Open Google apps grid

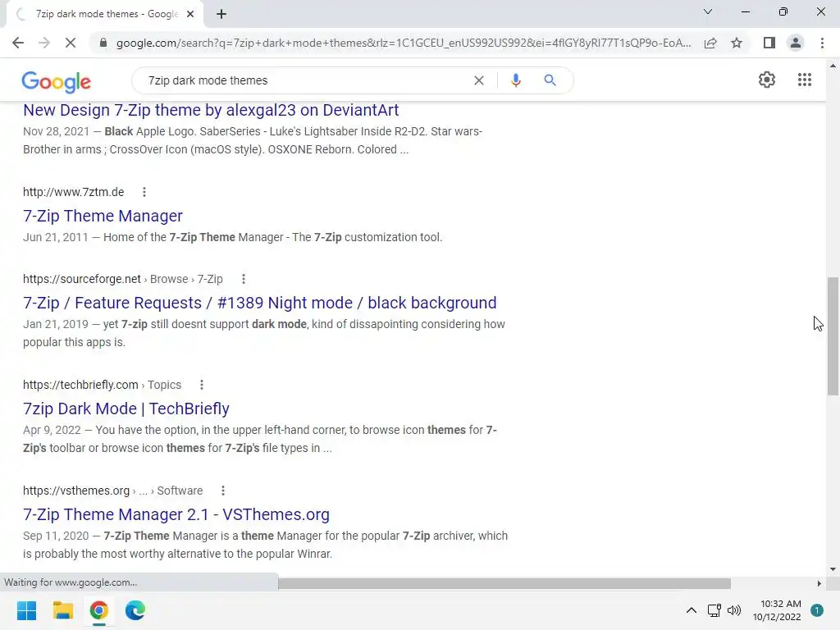805,80
